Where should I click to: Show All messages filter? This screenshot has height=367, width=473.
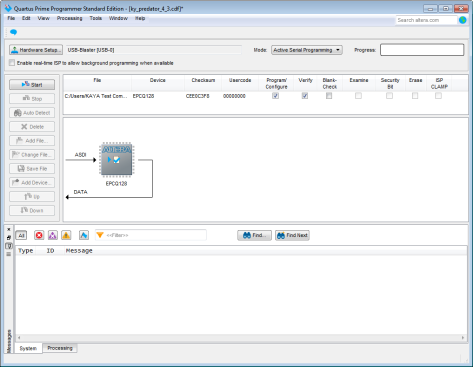coord(21,235)
